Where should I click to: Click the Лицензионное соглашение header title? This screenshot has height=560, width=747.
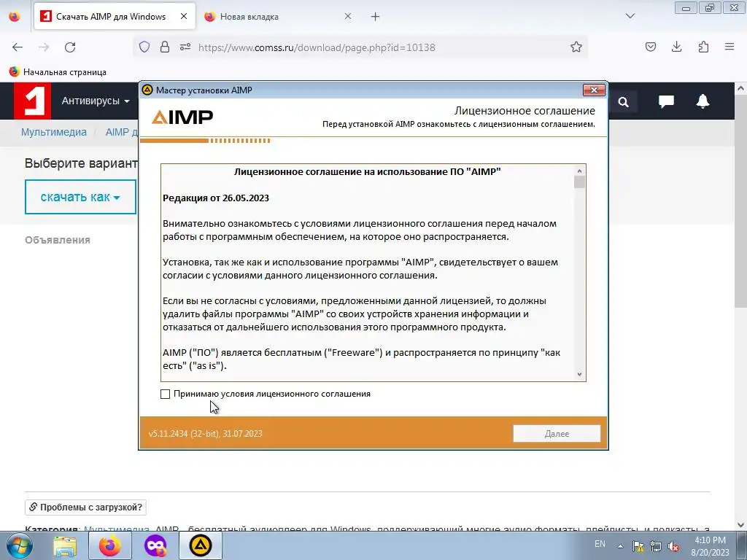click(x=525, y=111)
